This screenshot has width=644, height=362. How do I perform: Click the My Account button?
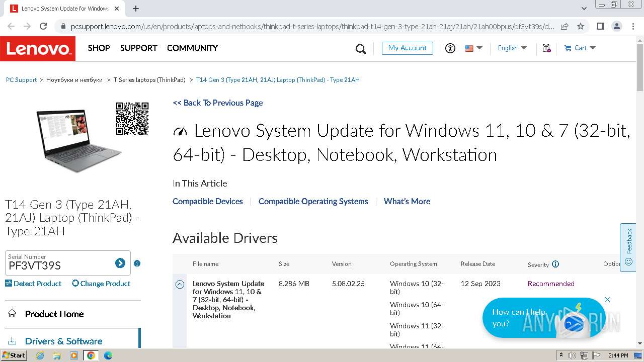coord(408,48)
